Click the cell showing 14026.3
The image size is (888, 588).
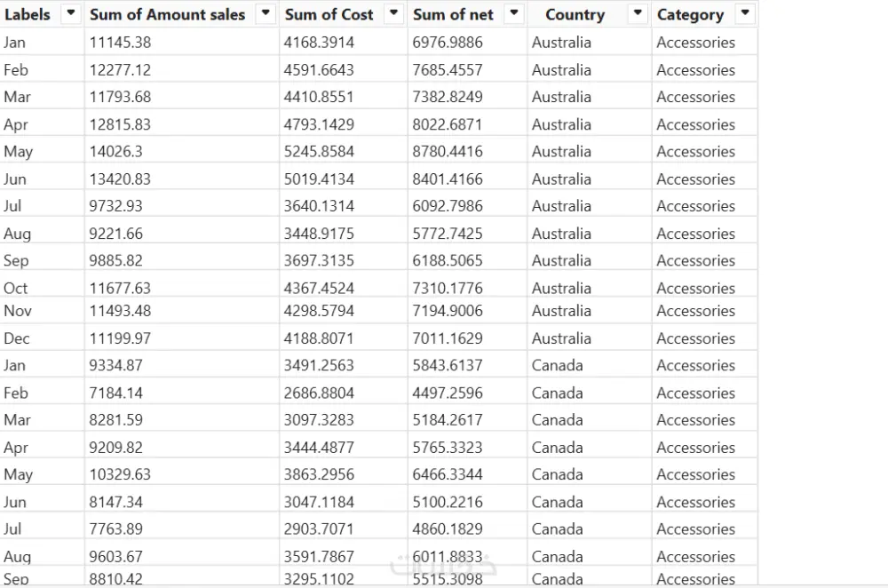coord(115,151)
